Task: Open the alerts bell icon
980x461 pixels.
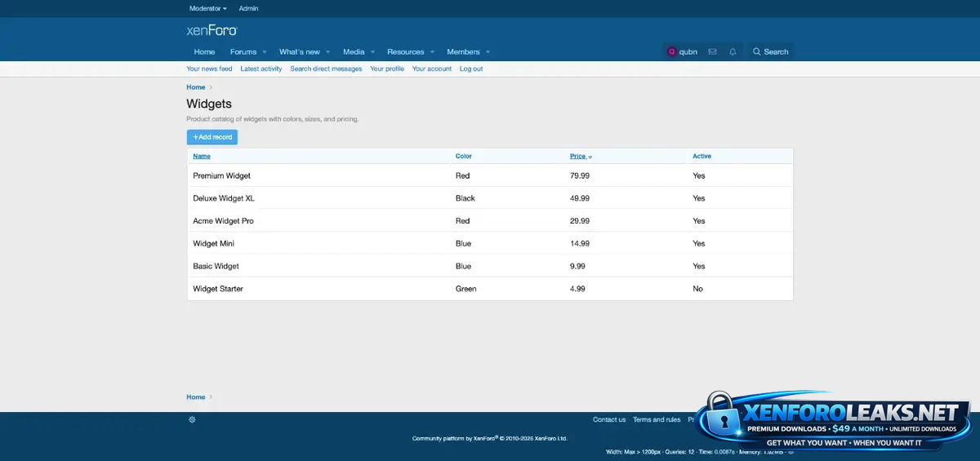Action: coord(733,51)
